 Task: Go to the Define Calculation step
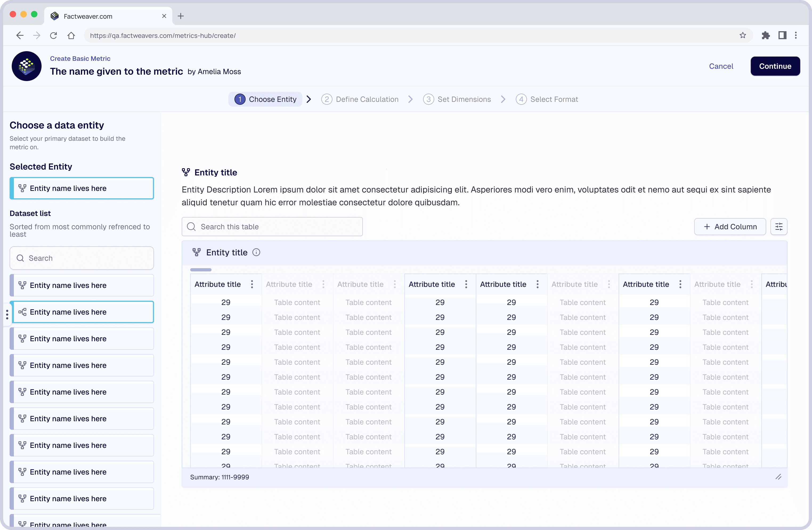pyautogui.click(x=360, y=99)
